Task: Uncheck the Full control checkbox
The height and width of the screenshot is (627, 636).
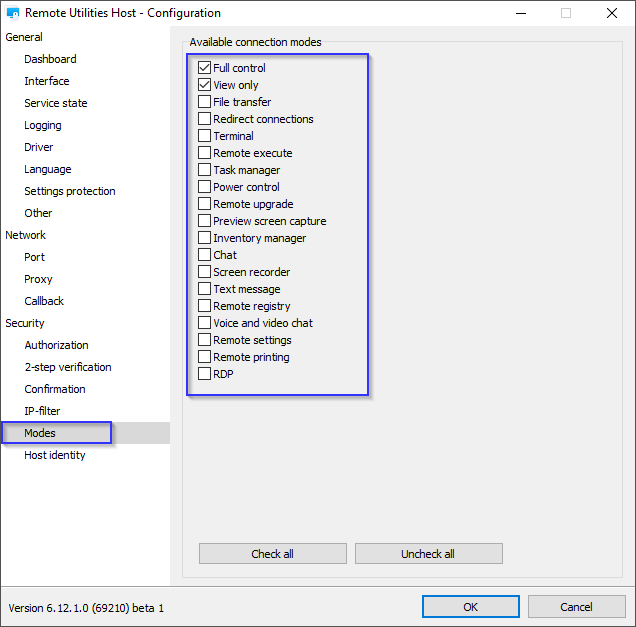Action: click(x=205, y=68)
